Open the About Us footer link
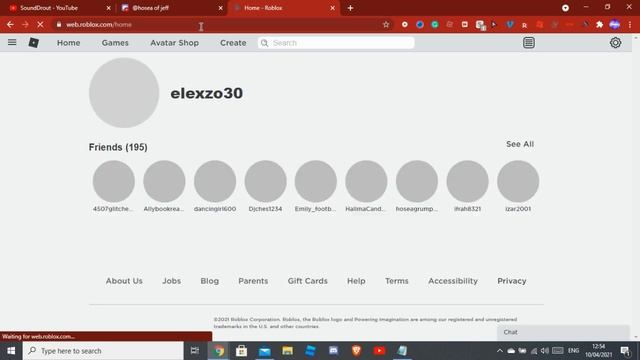This screenshot has height=360, width=640. point(124,281)
